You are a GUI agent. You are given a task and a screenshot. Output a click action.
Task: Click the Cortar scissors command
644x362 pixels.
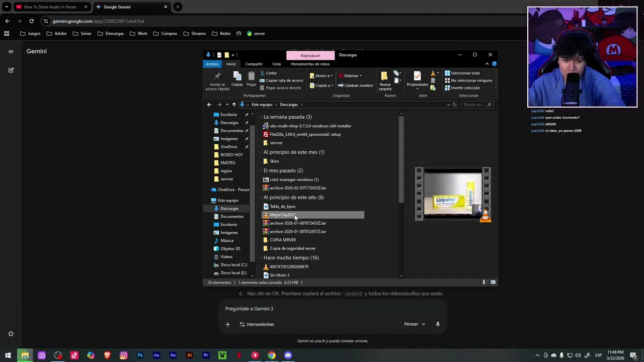pos(268,73)
